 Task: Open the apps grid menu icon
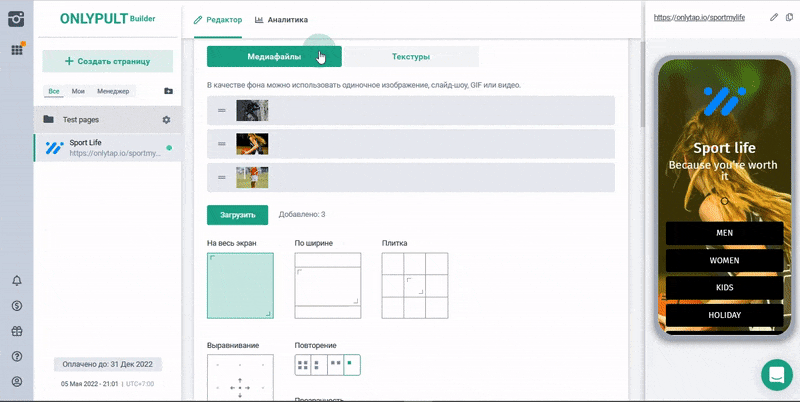click(x=16, y=49)
